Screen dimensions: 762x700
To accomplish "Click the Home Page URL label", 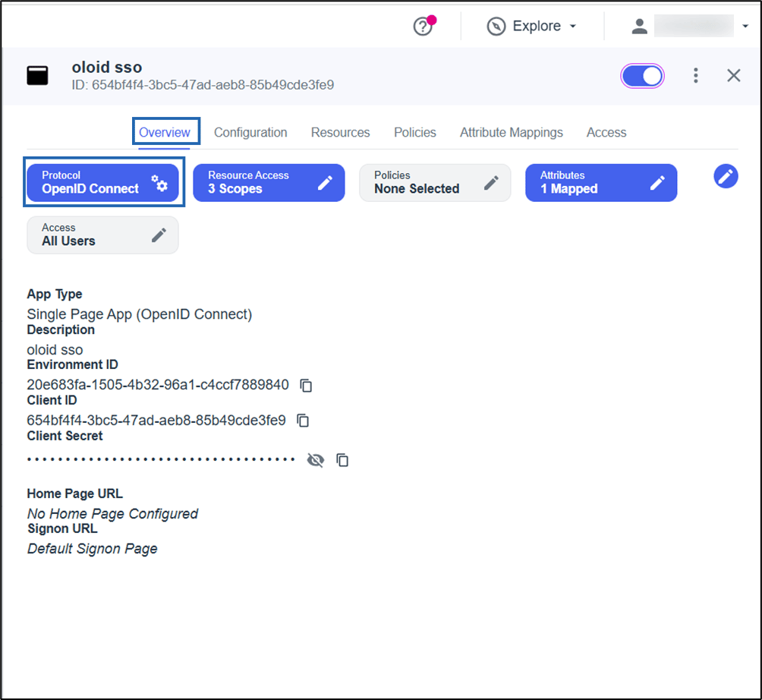I will 75,494.
